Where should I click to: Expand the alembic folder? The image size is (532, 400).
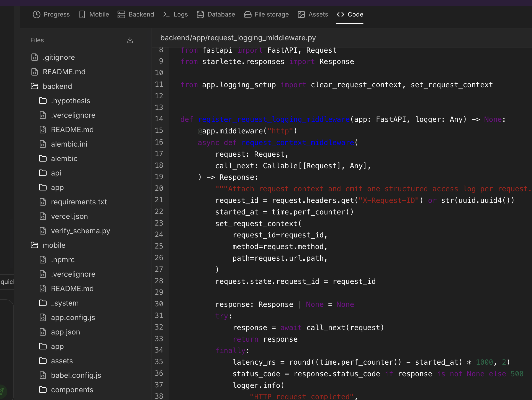point(64,158)
